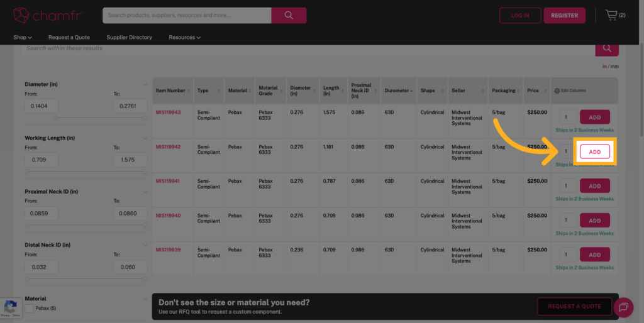Click the Proximal Neck ID From field 0.0859

42,214
